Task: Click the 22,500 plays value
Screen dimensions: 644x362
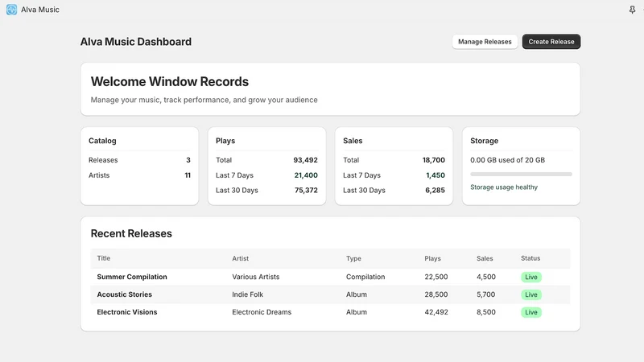Action: 436,277
